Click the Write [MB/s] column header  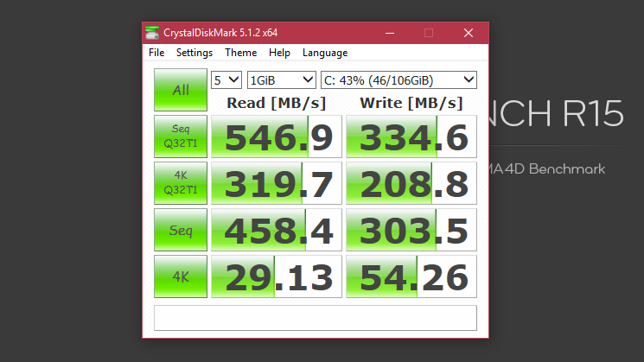(x=411, y=103)
